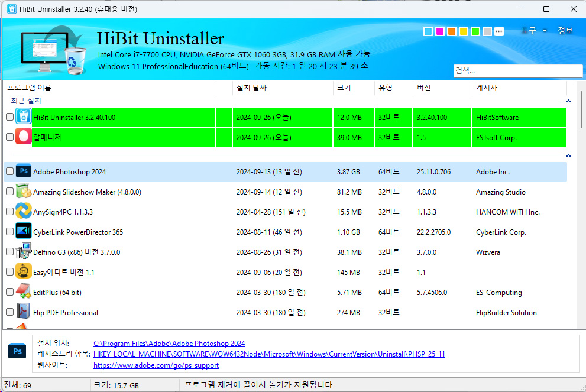Click the HiBit Uninstaller 3.2.40.100 row icon
Image resolution: width=586 pixels, height=392 pixels.
23,117
